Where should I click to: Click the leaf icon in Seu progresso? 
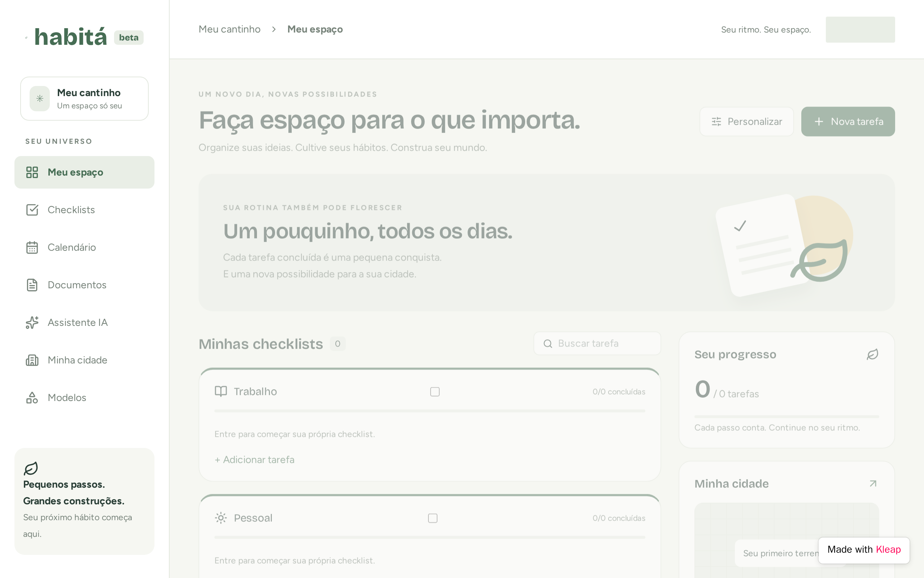872,354
